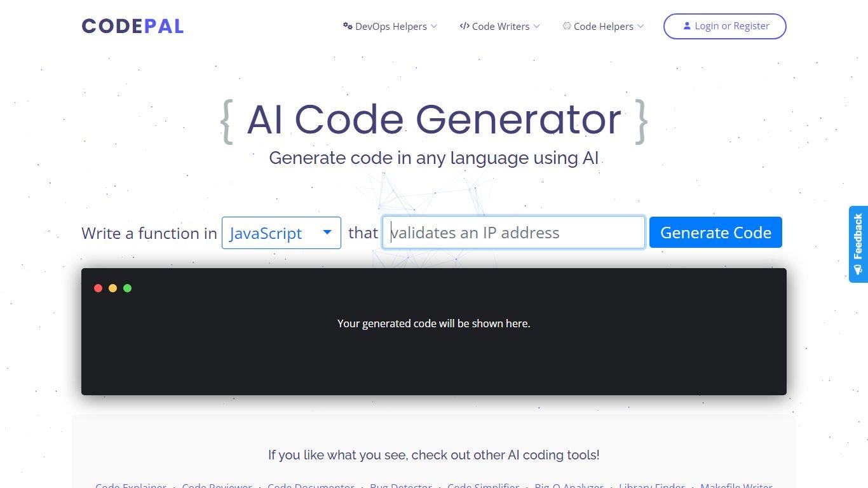
Task: Click the code brackets icon beside Code Writers
Action: click(x=465, y=26)
